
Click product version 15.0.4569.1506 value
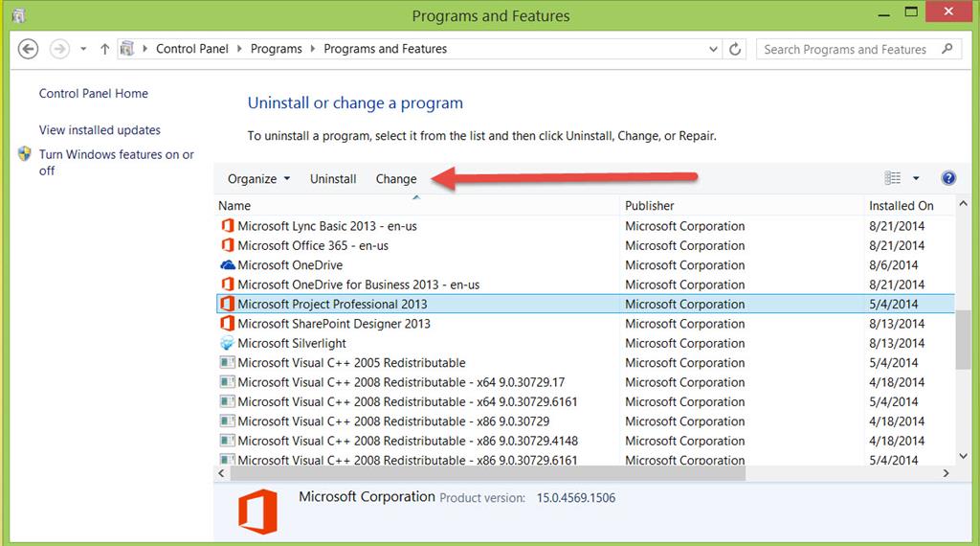pyautogui.click(x=575, y=498)
